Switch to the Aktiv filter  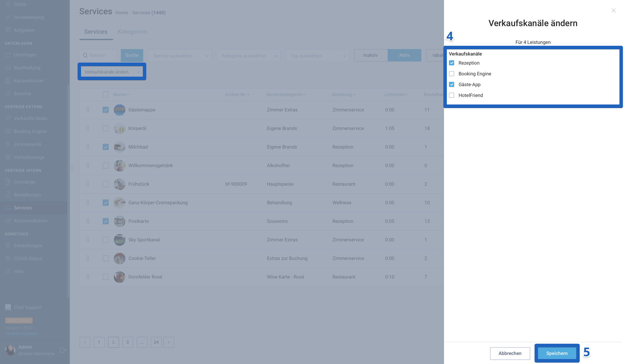pyautogui.click(x=404, y=55)
